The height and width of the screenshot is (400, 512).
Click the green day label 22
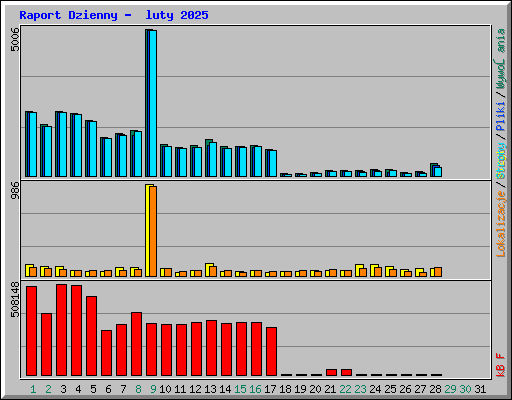(x=345, y=389)
